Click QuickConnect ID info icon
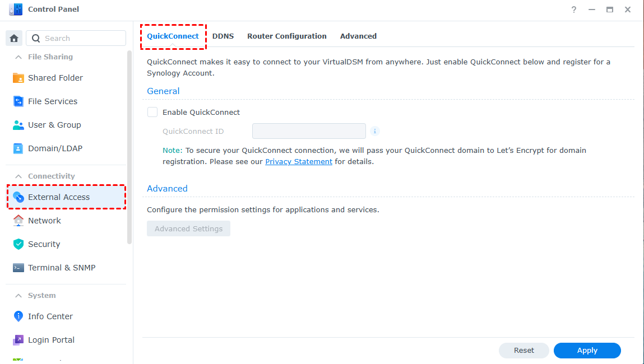This screenshot has width=644, height=364. (x=375, y=131)
